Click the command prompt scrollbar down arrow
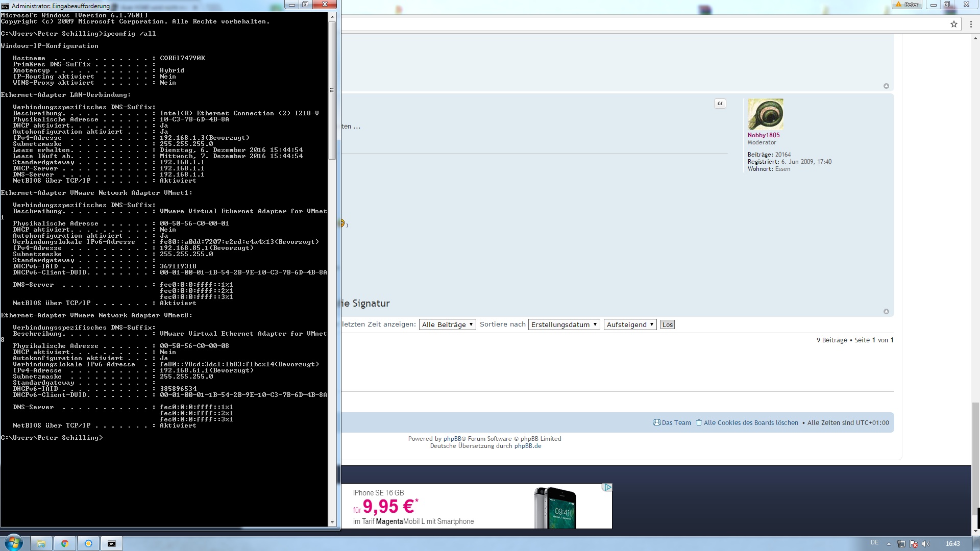The image size is (980, 551). coord(332,522)
